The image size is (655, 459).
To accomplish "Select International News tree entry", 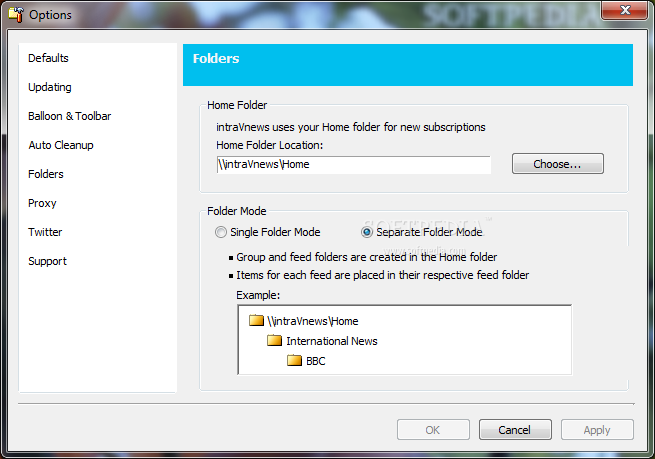I will tap(332, 341).
